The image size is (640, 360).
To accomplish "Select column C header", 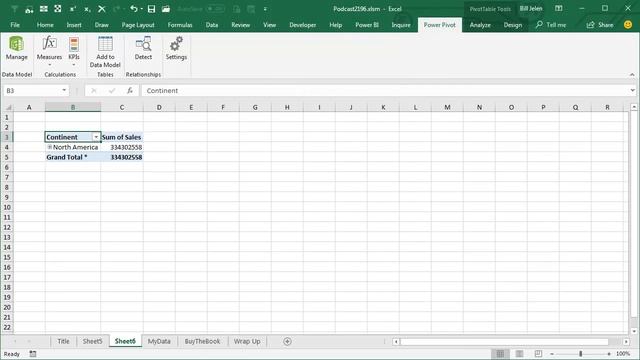I will pos(122,107).
